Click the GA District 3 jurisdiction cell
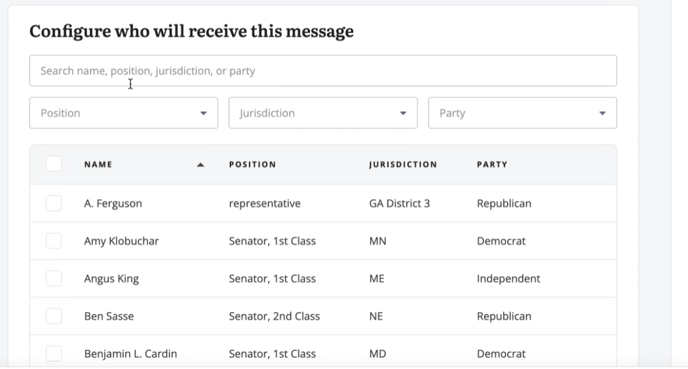Screen dimensions: 688x369 pos(399,203)
